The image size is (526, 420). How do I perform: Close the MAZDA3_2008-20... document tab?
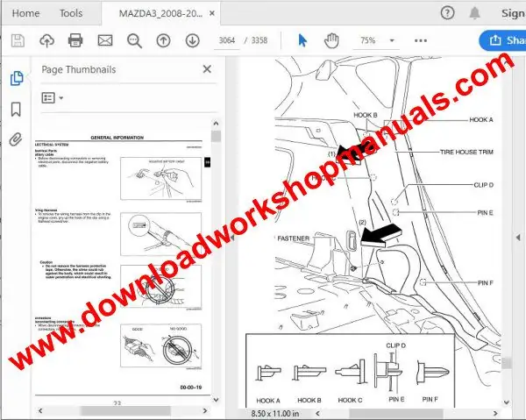tap(212, 13)
